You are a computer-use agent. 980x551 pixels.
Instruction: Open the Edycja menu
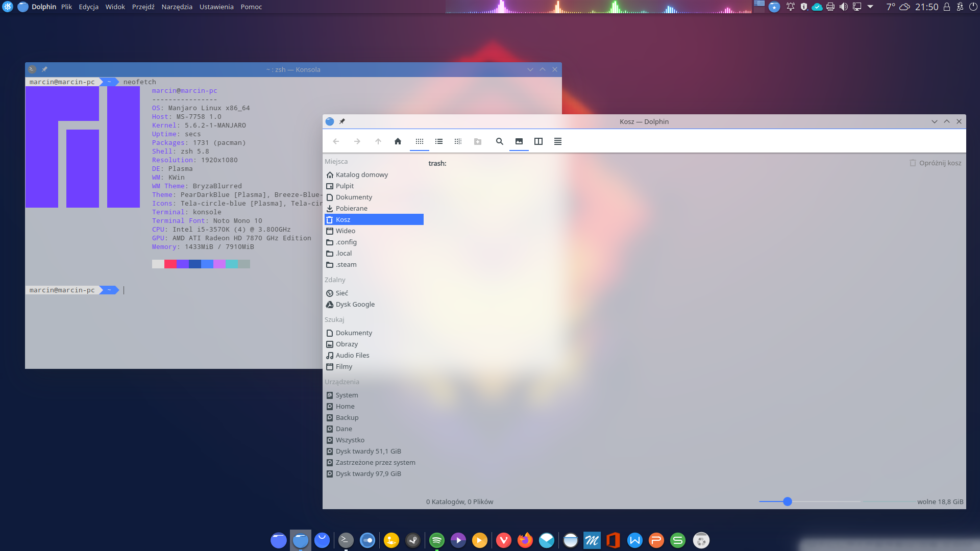[x=89, y=7]
